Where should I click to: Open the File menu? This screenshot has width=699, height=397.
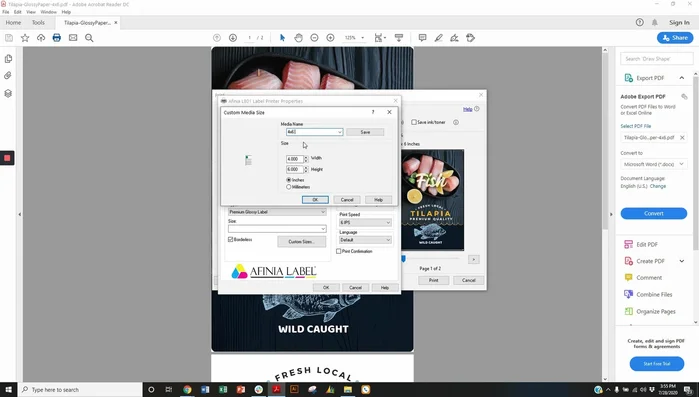click(5, 12)
